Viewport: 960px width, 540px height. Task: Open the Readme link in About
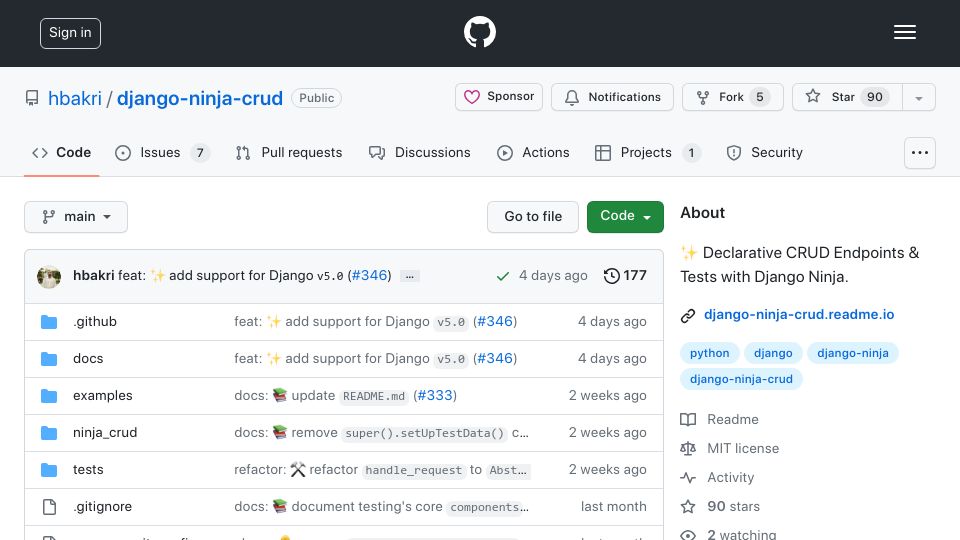[719, 419]
